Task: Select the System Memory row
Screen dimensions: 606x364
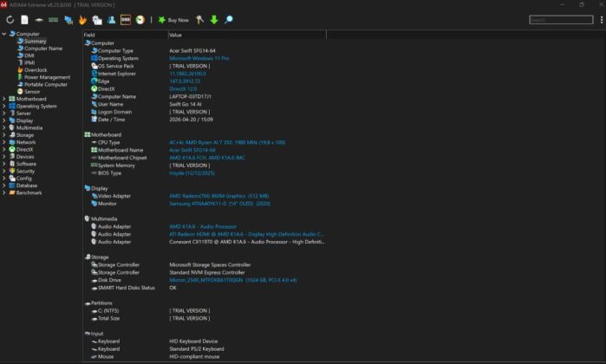Action: point(205,166)
